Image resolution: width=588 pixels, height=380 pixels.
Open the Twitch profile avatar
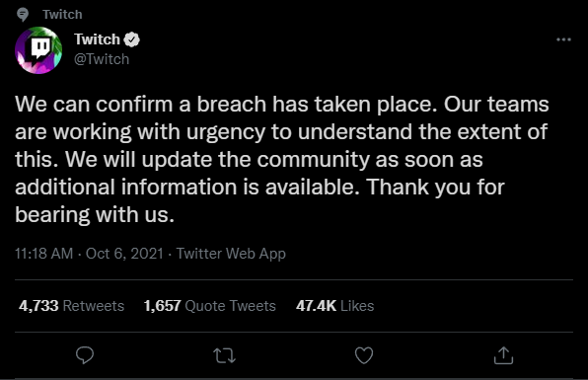(x=38, y=50)
